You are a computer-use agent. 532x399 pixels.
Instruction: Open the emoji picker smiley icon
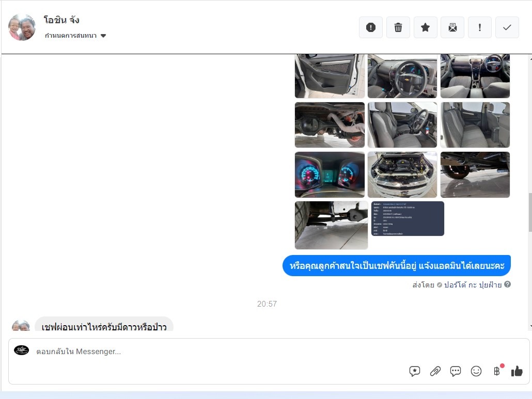(x=476, y=371)
